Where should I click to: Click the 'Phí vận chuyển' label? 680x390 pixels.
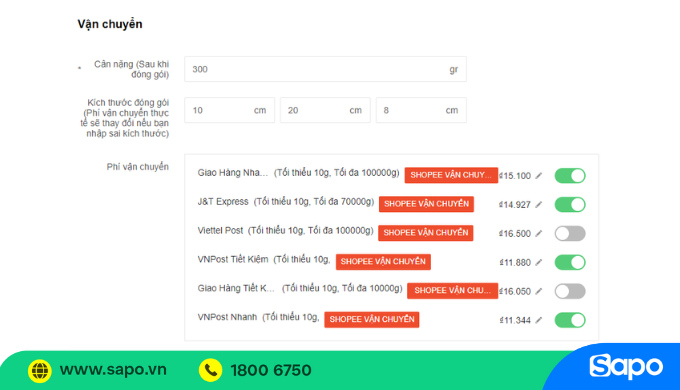137,167
